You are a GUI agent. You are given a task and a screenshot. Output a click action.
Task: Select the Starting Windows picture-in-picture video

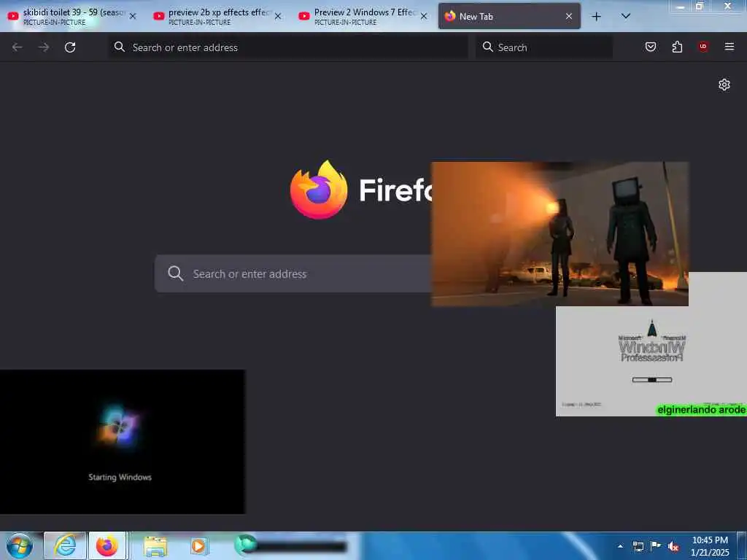point(123,441)
